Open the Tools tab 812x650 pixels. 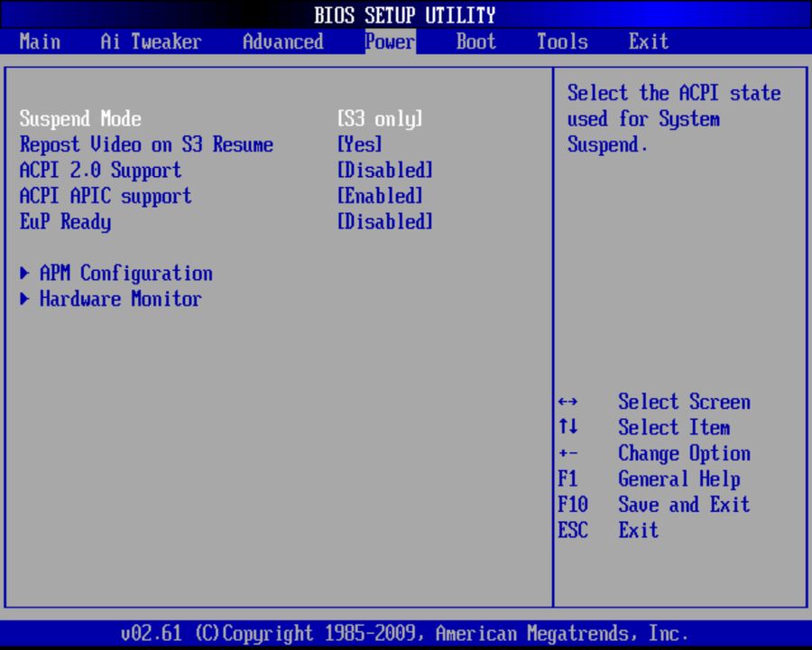coord(562,42)
